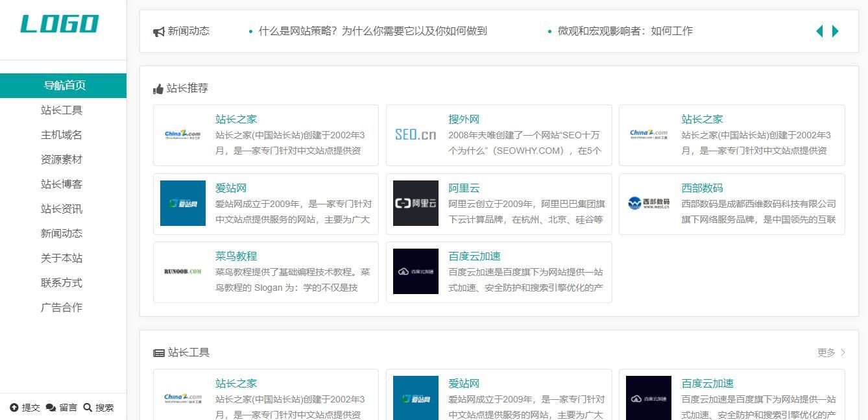
Task: Go to 主机域名 in the sidebar
Action: (x=63, y=135)
